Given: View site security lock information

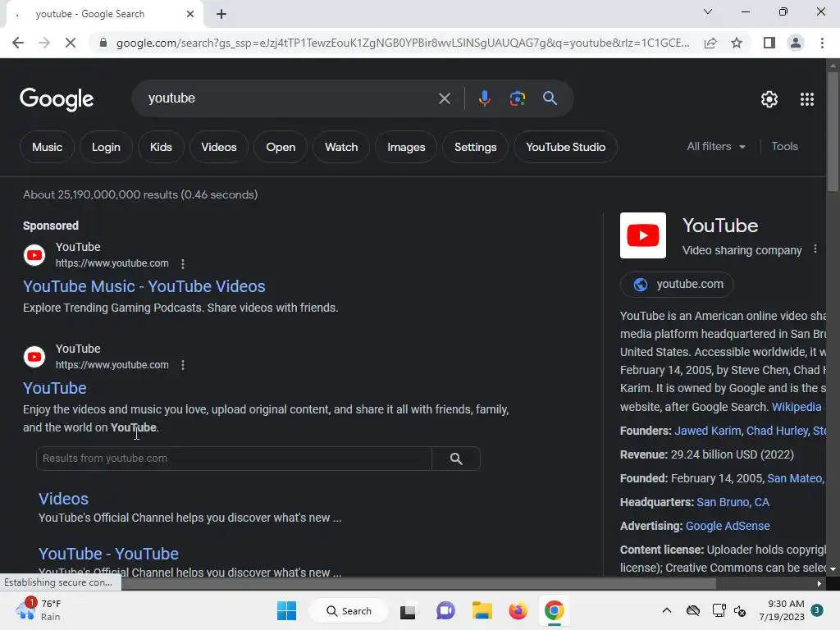Looking at the screenshot, I should coord(103,43).
